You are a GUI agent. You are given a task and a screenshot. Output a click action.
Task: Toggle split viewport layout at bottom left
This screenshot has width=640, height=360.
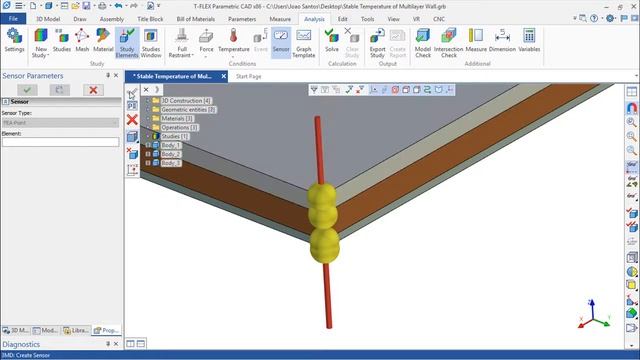(x=141, y=344)
